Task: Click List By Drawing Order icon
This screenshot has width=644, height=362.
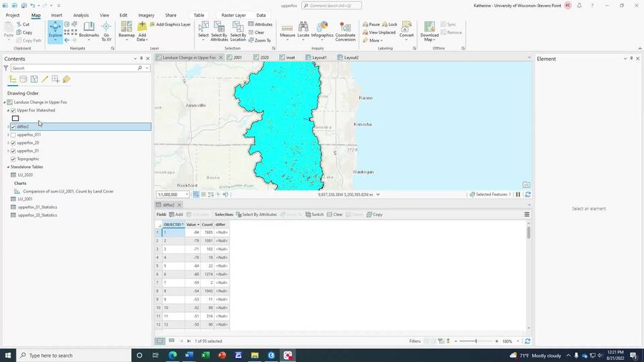Action: coord(13,79)
